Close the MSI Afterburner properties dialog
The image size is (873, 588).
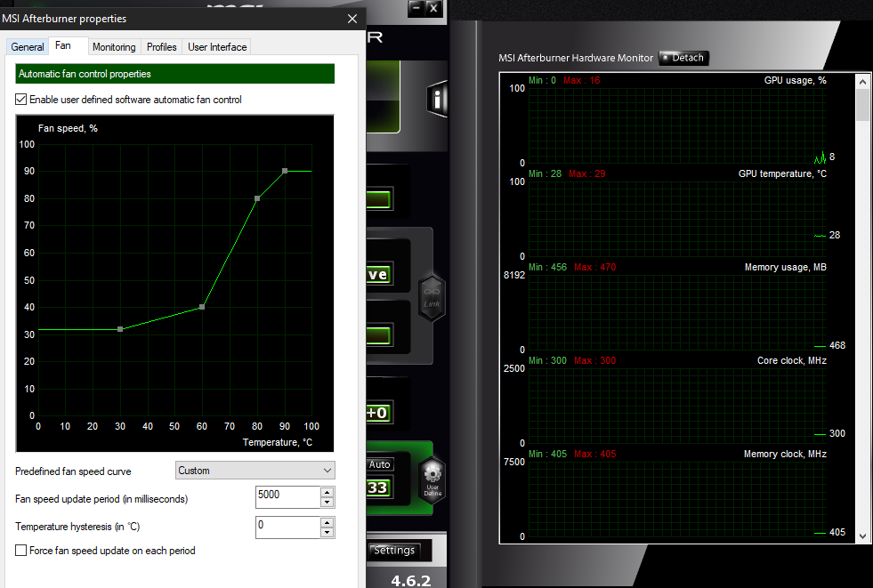(352, 19)
